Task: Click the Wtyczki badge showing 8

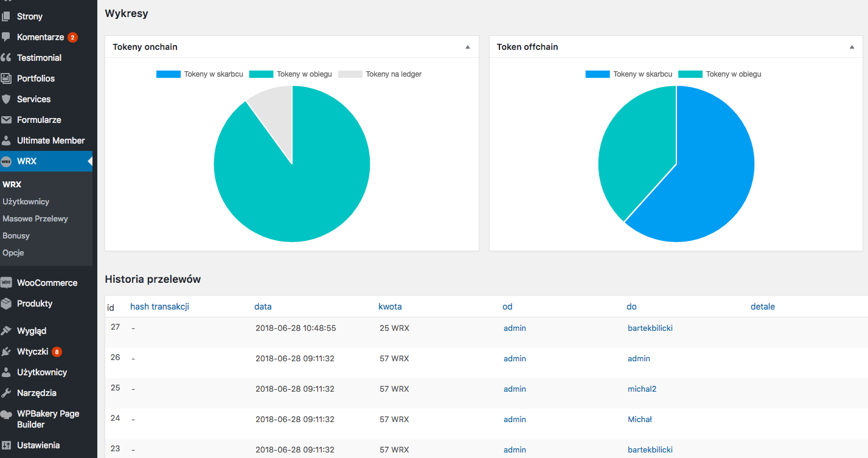Action: (x=57, y=352)
